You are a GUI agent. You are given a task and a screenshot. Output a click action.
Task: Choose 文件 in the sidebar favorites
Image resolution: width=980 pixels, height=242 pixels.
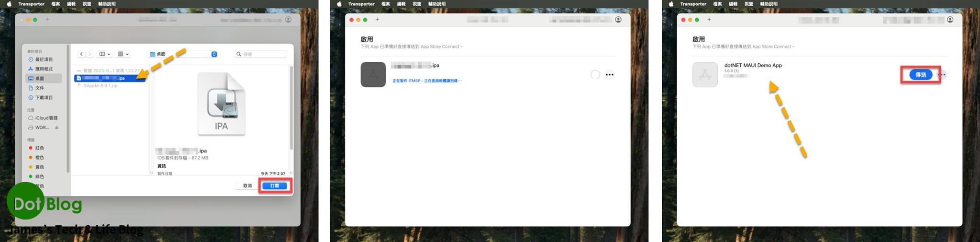[39, 88]
